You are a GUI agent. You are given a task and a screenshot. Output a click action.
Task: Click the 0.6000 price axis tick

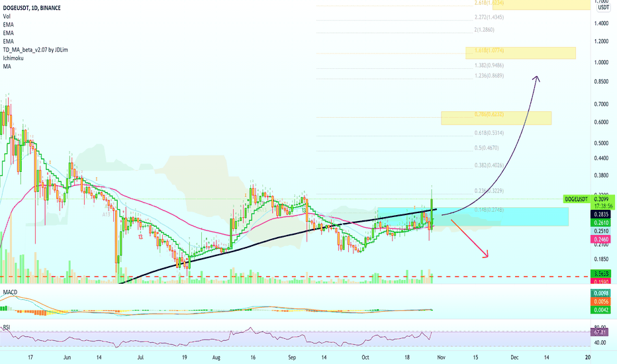pos(601,122)
